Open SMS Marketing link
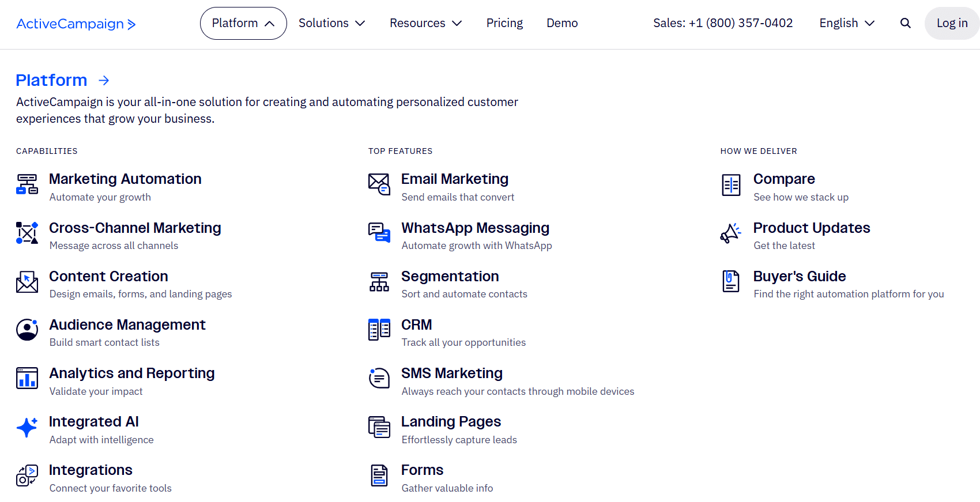The image size is (980, 502). pos(452,373)
